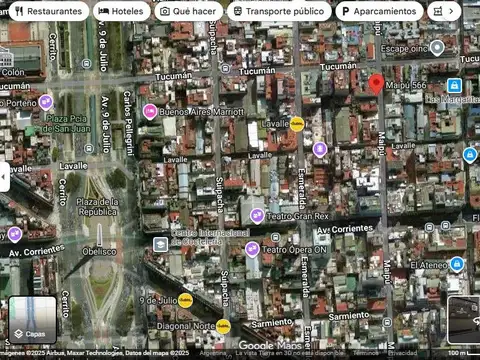Select the Obelisco landmark label
The image size is (480, 360).
(99, 252)
